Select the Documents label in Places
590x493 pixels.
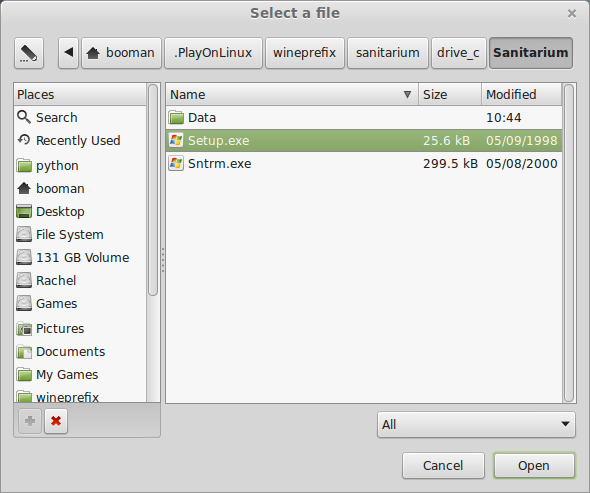(71, 351)
